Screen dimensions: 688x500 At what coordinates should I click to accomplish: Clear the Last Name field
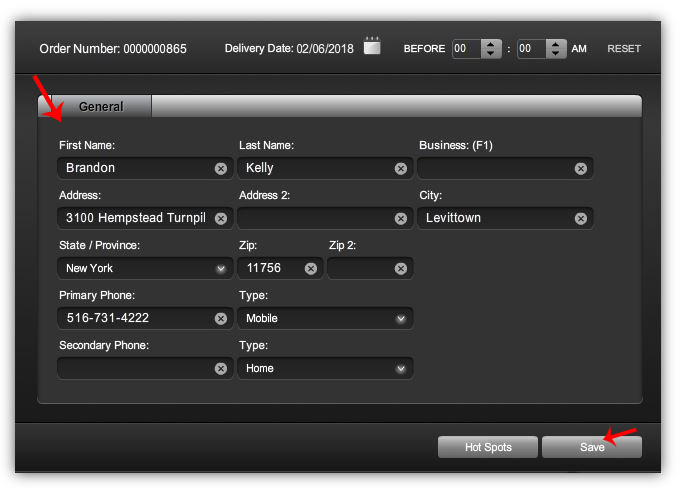pos(401,168)
